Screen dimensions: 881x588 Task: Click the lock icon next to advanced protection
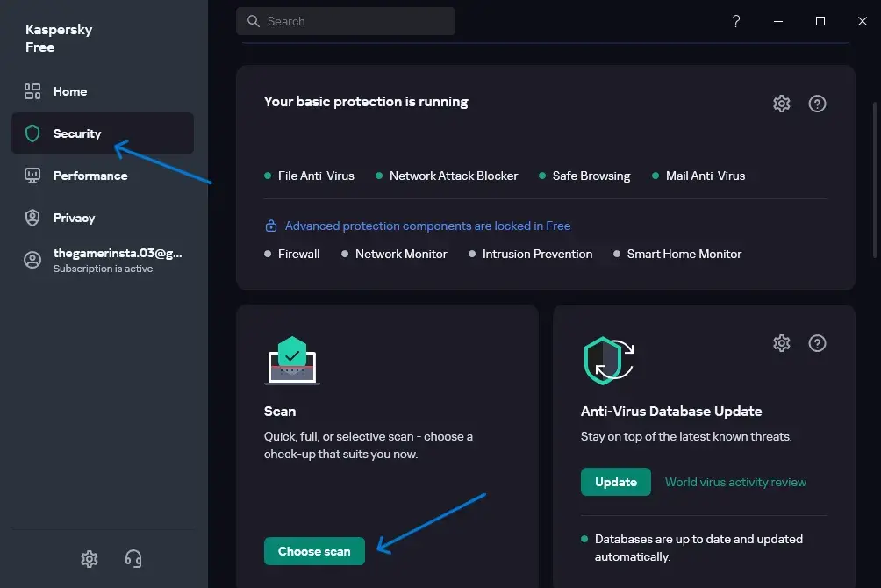(270, 225)
